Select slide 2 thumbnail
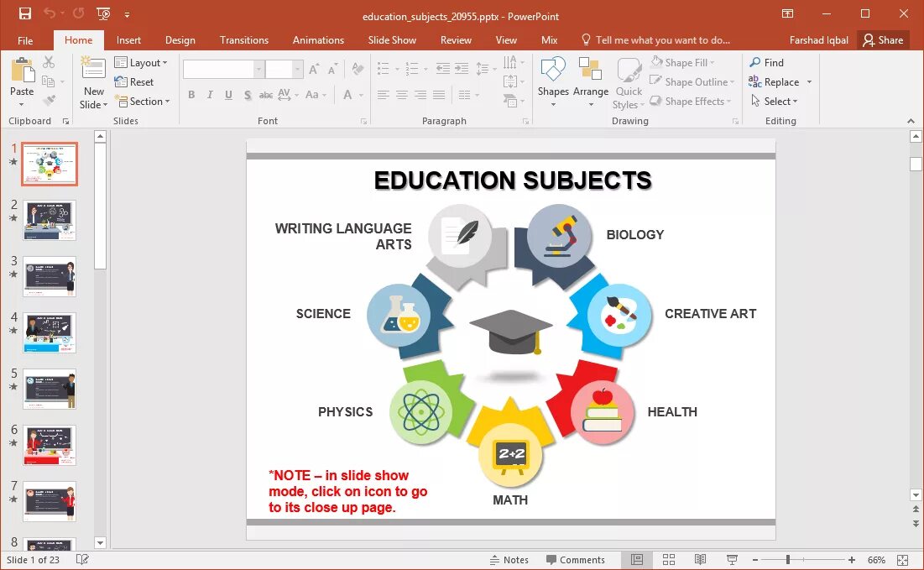Viewport: 924px width, 570px height. 50,220
